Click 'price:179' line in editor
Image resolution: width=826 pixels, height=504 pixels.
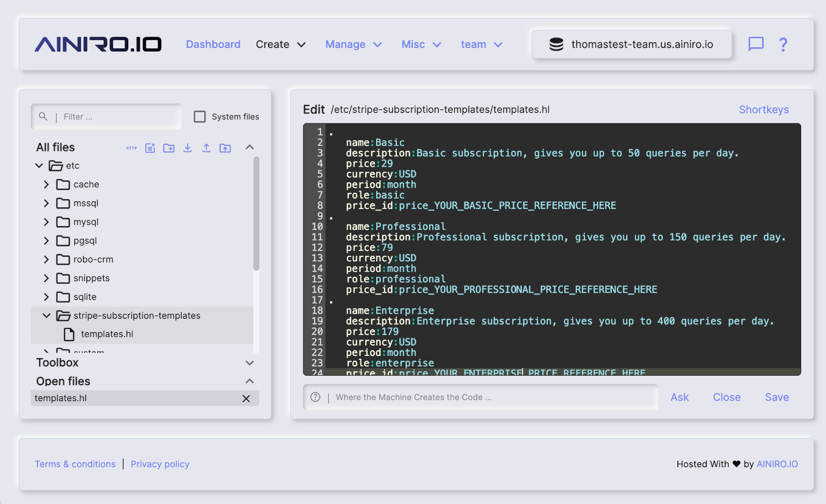coord(372,332)
